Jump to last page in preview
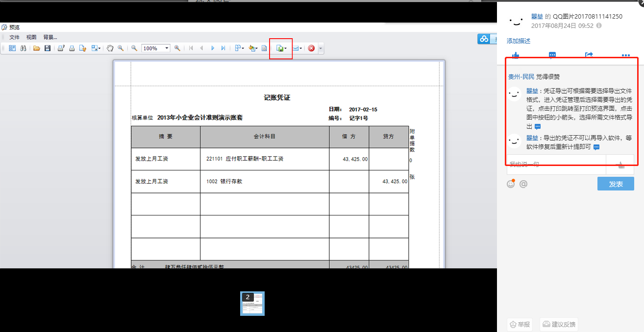The width and height of the screenshot is (644, 332). [223, 48]
